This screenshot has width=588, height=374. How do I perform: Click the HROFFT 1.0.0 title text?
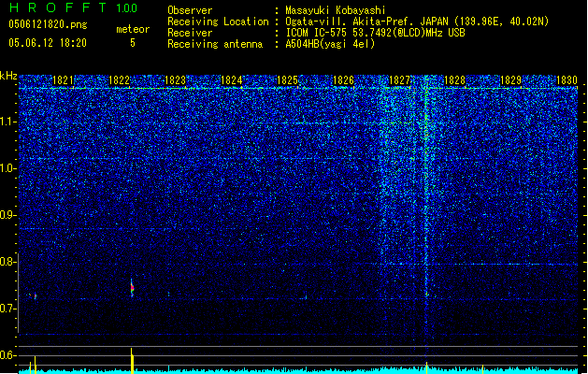point(73,7)
